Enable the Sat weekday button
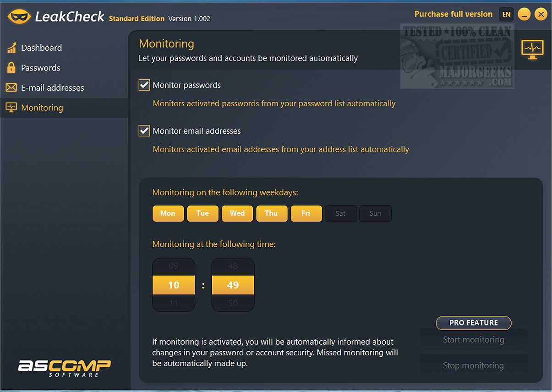The height and width of the screenshot is (392, 552). (341, 213)
